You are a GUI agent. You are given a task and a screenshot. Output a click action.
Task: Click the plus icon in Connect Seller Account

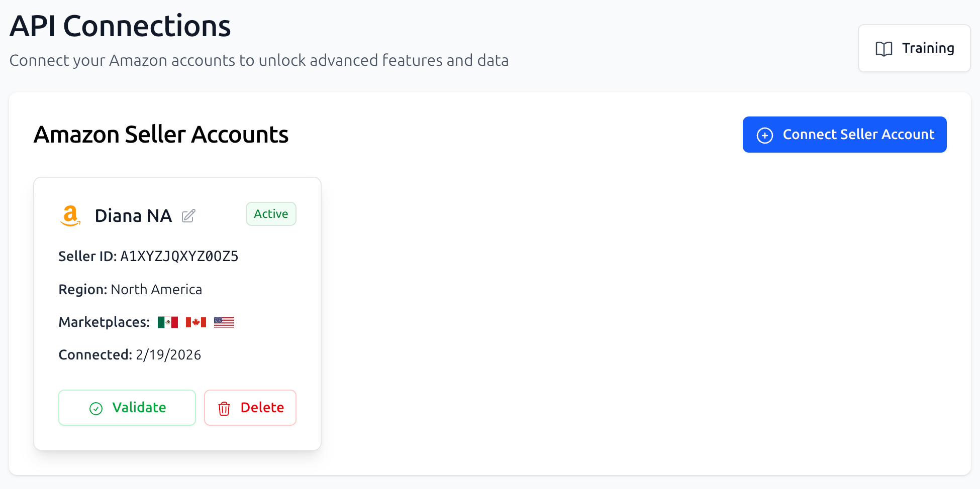click(x=764, y=135)
